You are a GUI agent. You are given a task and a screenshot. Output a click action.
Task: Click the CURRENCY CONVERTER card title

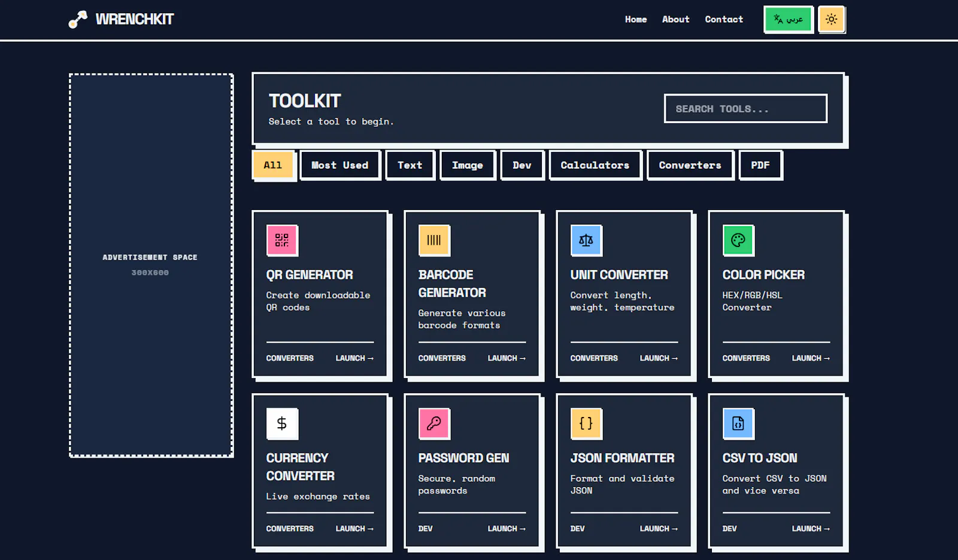(300, 467)
